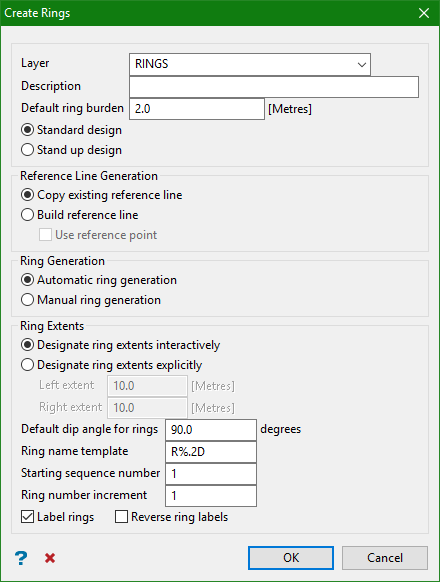Screen dimensions: 440x582
Task: Select Stand up design option
Action: coord(72,150)
